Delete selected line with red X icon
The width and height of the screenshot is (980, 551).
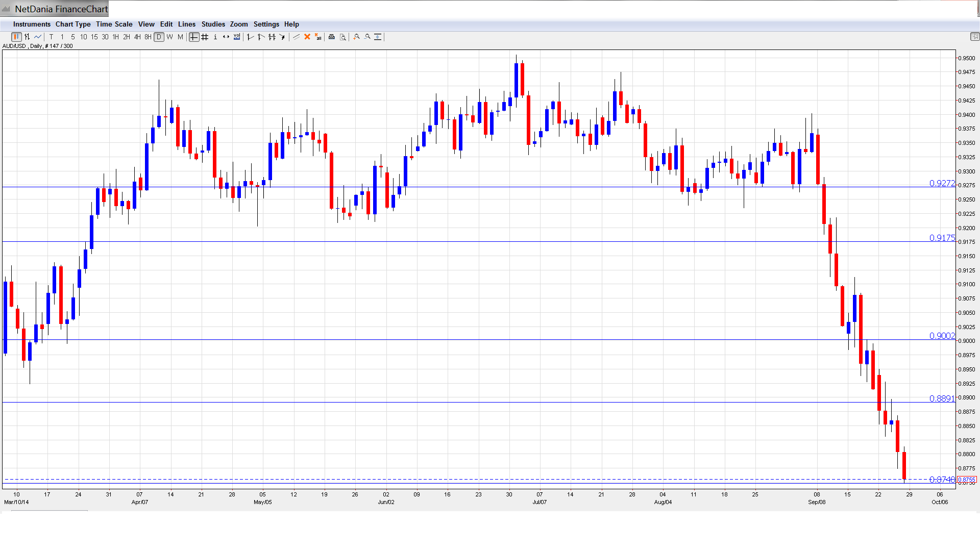click(307, 37)
